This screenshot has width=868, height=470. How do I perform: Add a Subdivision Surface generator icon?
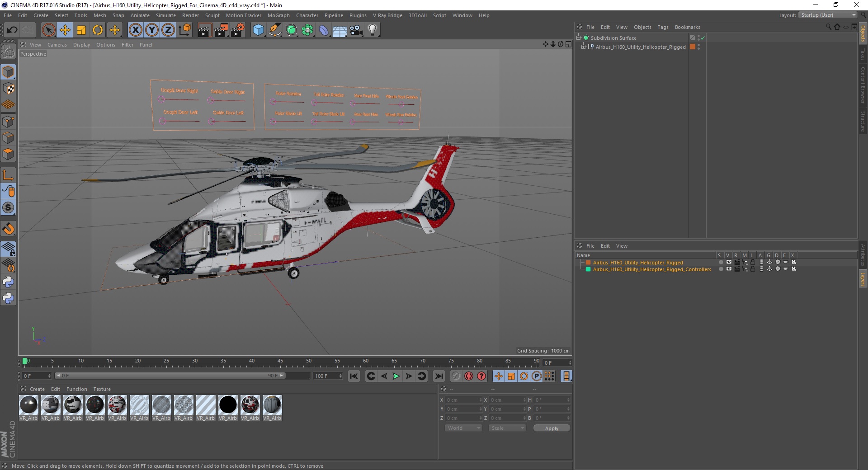291,30
